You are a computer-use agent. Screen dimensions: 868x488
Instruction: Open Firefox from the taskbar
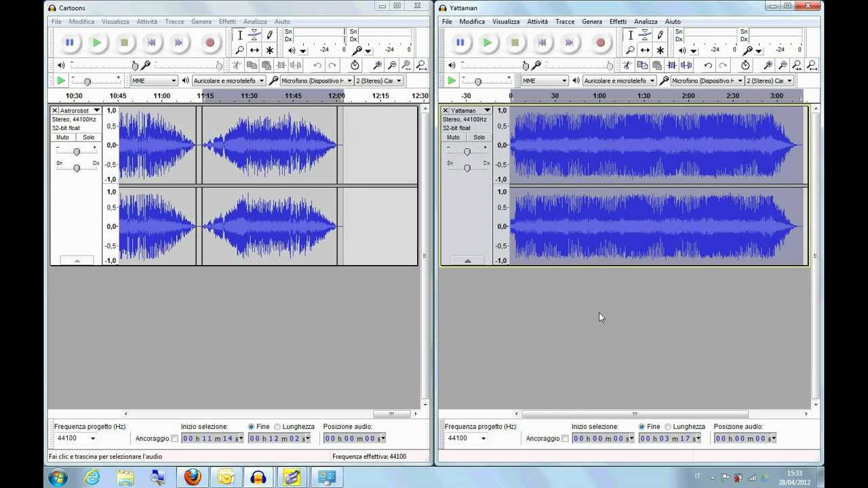[193, 477]
